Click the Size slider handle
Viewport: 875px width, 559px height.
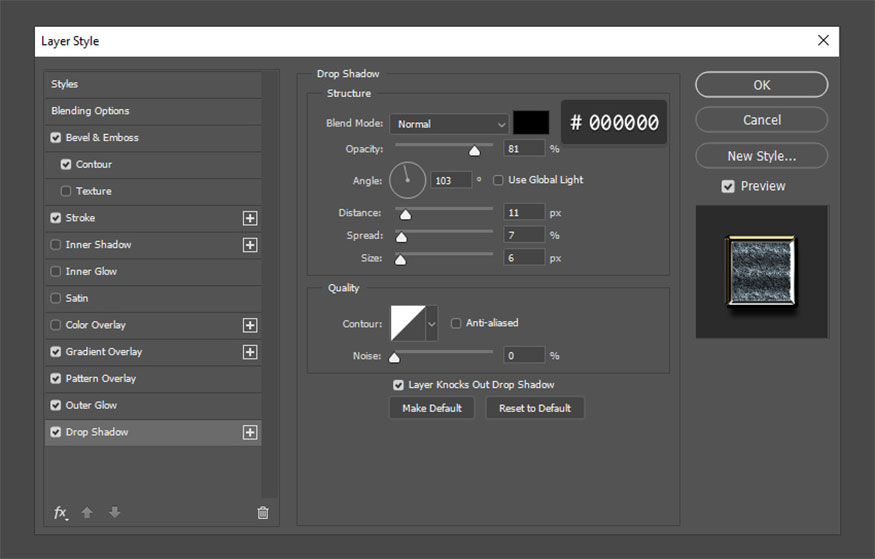[400, 260]
